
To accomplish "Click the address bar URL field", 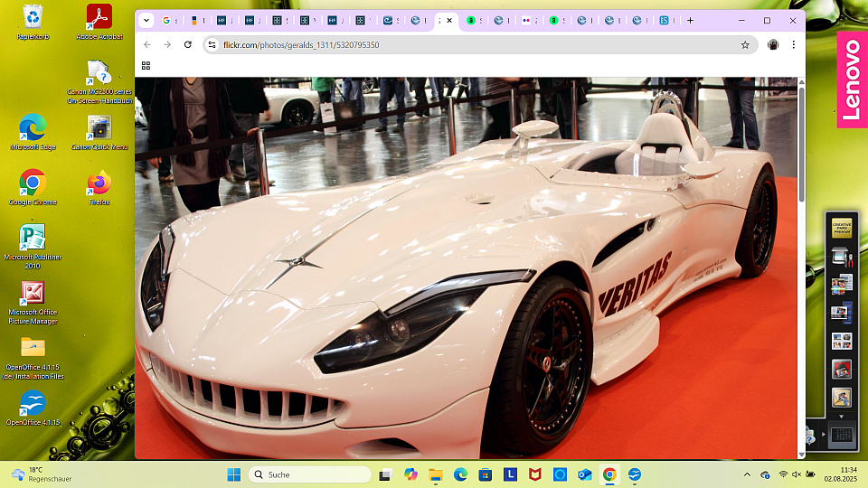I will [x=479, y=45].
